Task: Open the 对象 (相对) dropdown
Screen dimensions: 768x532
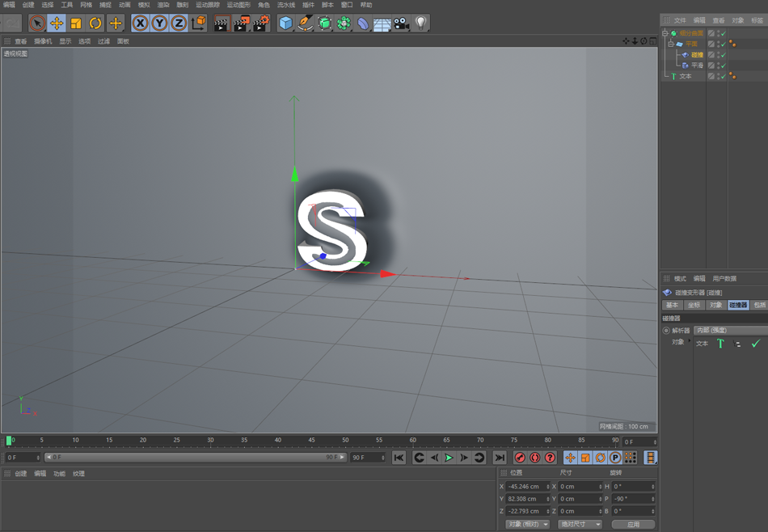Action: coord(527,524)
